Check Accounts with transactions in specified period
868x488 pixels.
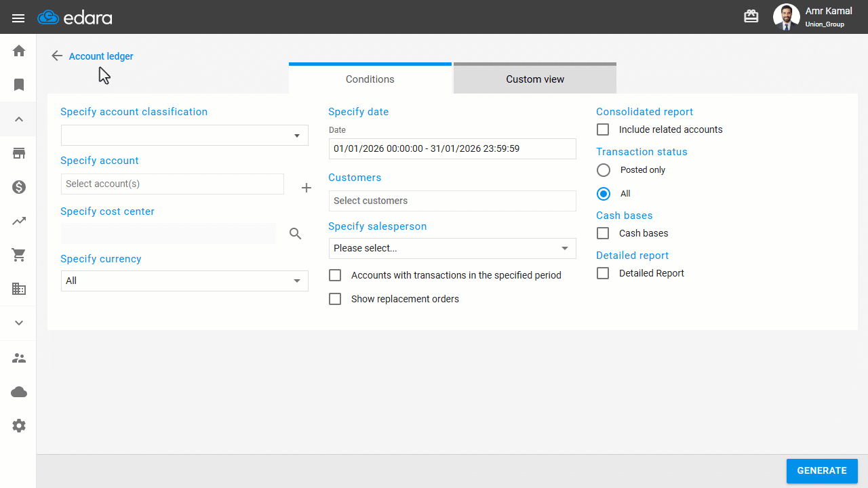tap(335, 275)
